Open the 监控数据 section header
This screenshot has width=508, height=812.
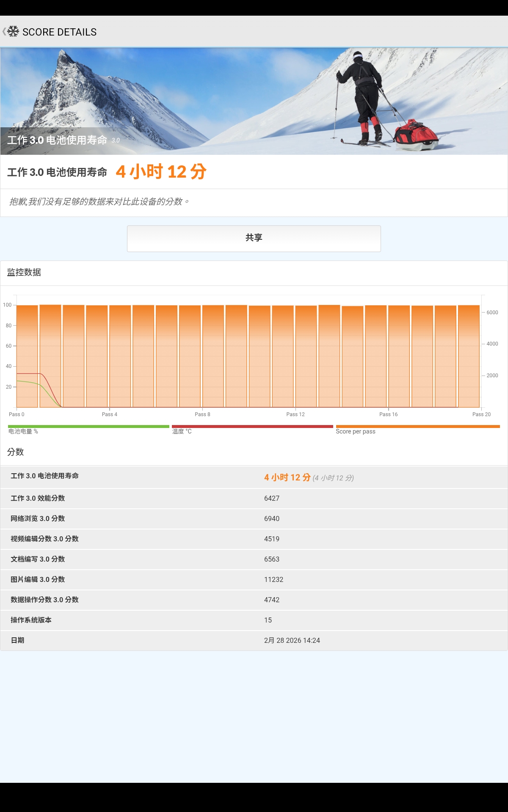pyautogui.click(x=24, y=273)
